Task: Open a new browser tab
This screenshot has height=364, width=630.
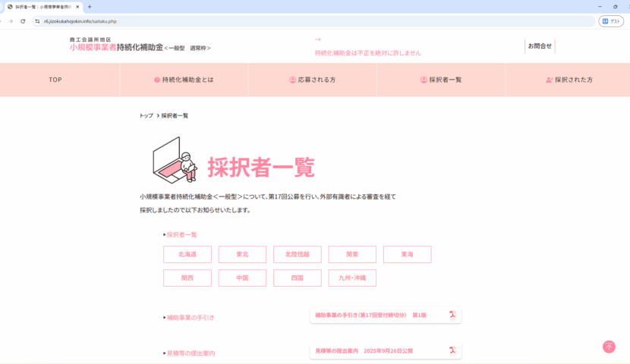Action: click(x=90, y=7)
